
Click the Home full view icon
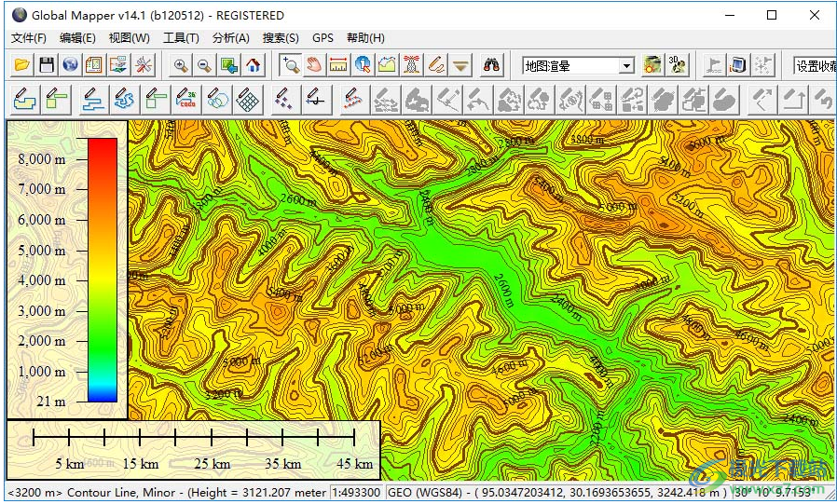point(254,65)
